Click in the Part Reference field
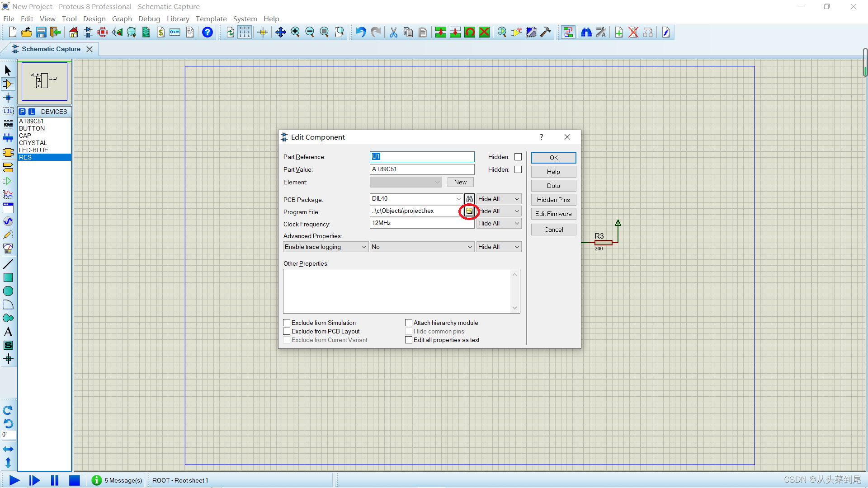This screenshot has height=488, width=868. click(x=422, y=157)
